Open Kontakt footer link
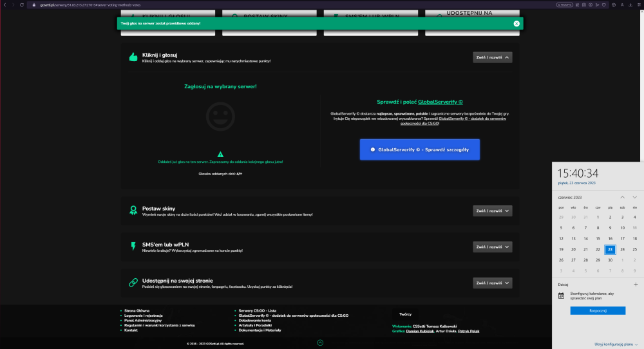The height and width of the screenshot is (349, 644). (x=131, y=330)
